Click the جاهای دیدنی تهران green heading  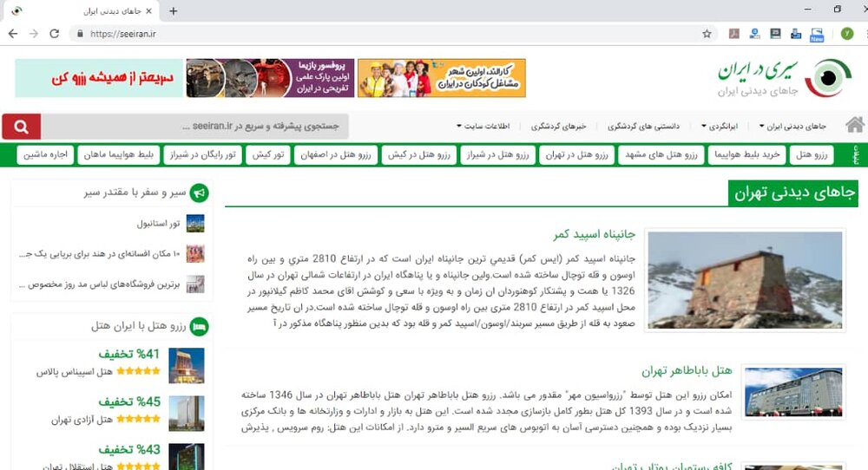click(x=793, y=193)
